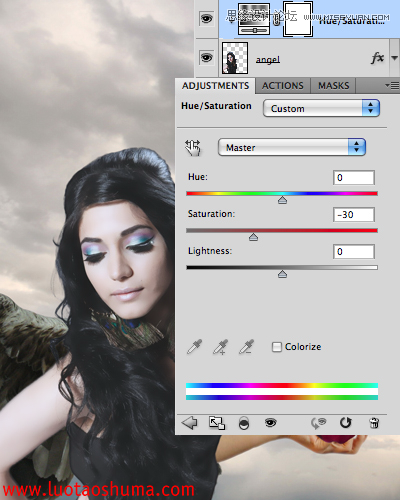Switch to the Masks tab

[x=333, y=86]
